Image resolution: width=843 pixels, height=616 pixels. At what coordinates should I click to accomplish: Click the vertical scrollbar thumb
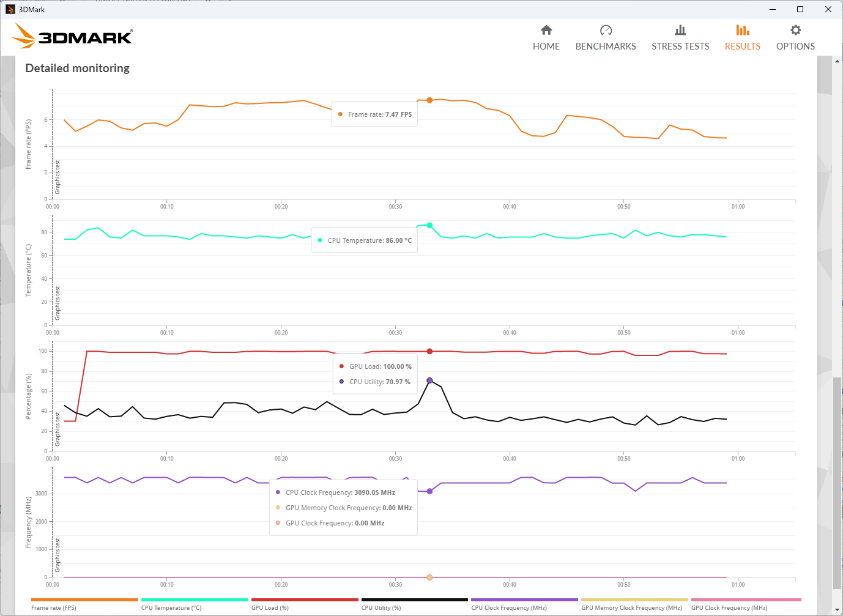click(837, 482)
